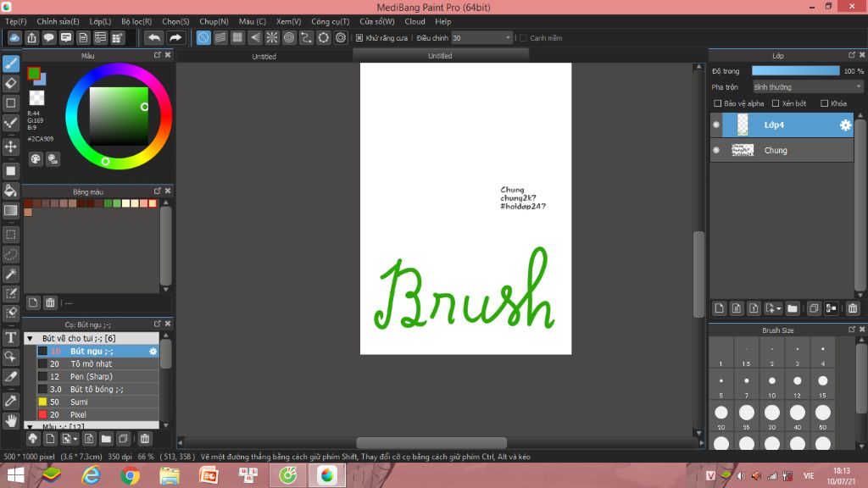
Task: Open the Bộ lọc(R) menu
Action: click(x=136, y=21)
